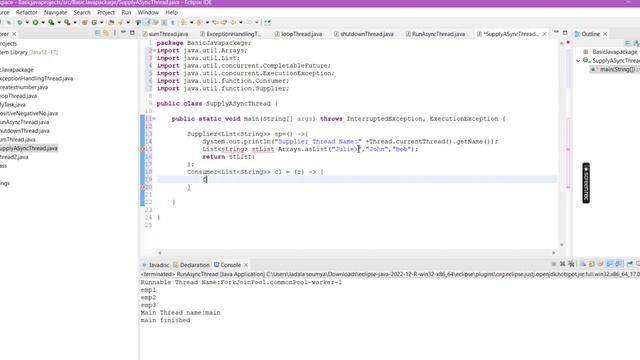This screenshot has height=360, width=640.
Task: Maximize the Package Explorer view
Action: click(x=132, y=33)
